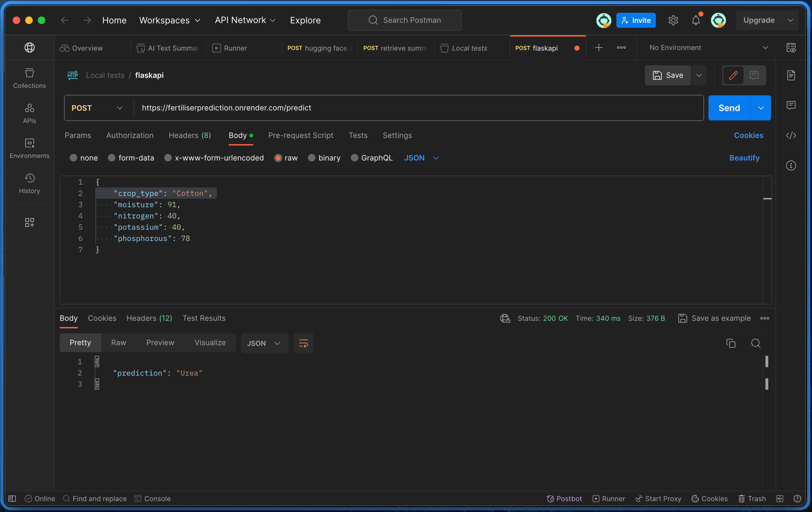
Task: Switch to the Test Results tab
Action: coord(204,318)
